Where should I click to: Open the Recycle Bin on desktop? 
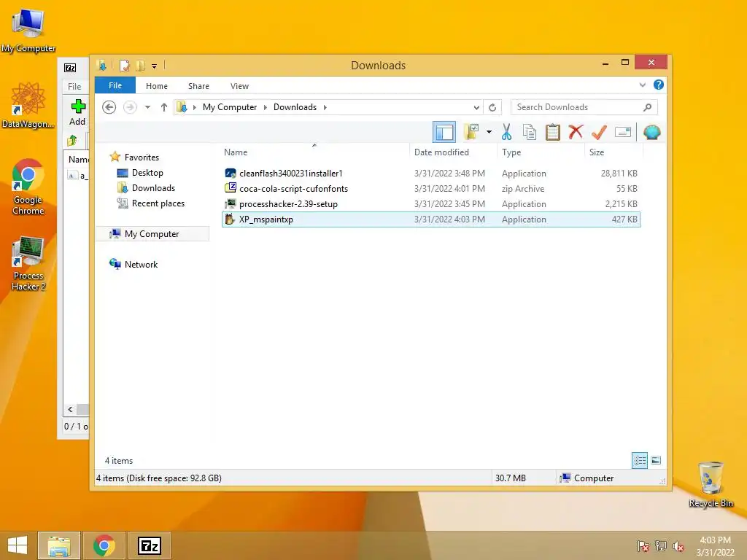(711, 485)
